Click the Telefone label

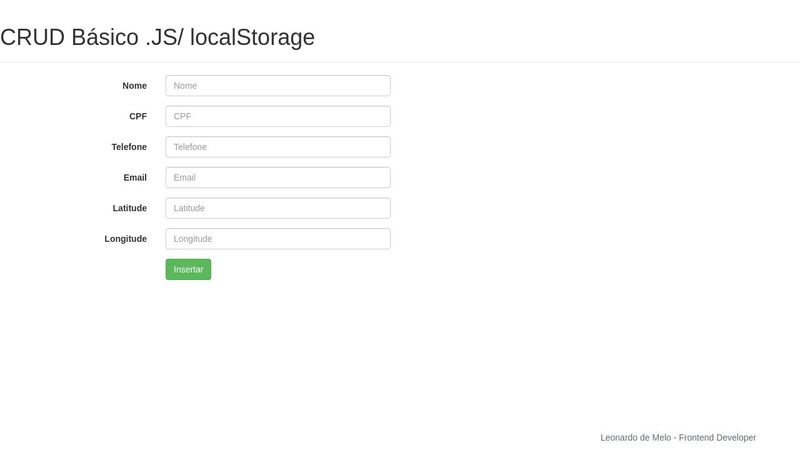129,147
